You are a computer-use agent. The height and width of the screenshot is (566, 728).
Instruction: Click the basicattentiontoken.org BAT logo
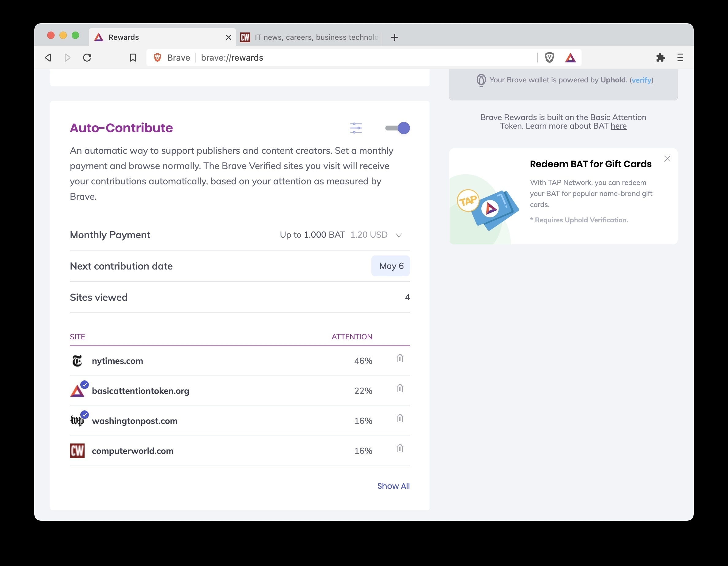pyautogui.click(x=77, y=391)
